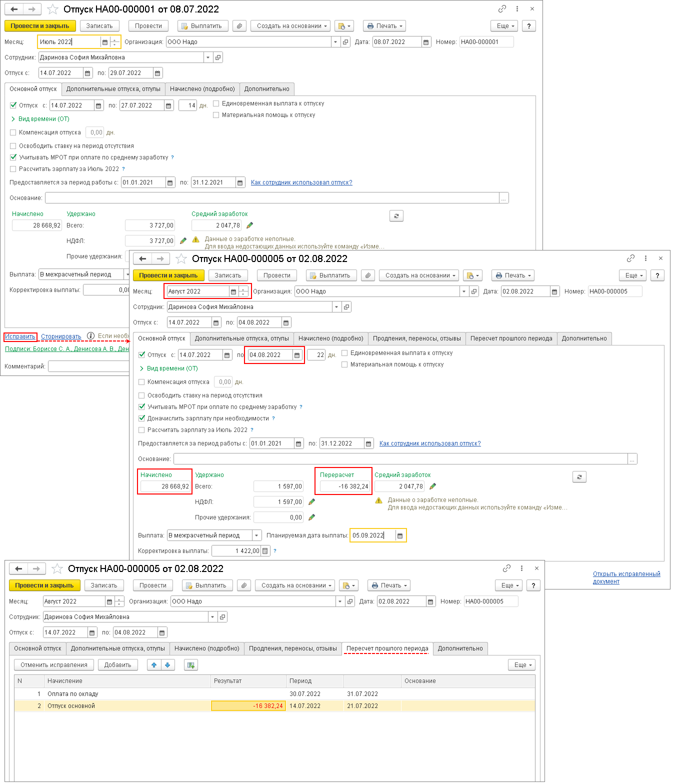Open calendar for end date 04.08.2022 on Основной отпуск tab
Screen dimensions: 673x784
click(297, 355)
